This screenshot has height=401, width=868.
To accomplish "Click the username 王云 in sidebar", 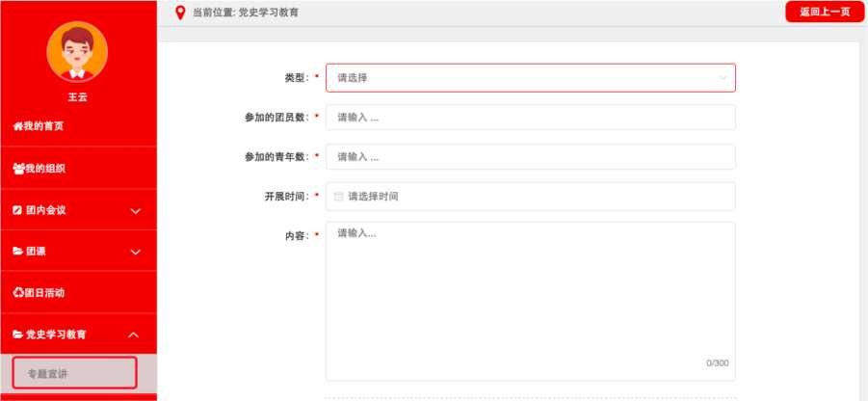I will (77, 96).
